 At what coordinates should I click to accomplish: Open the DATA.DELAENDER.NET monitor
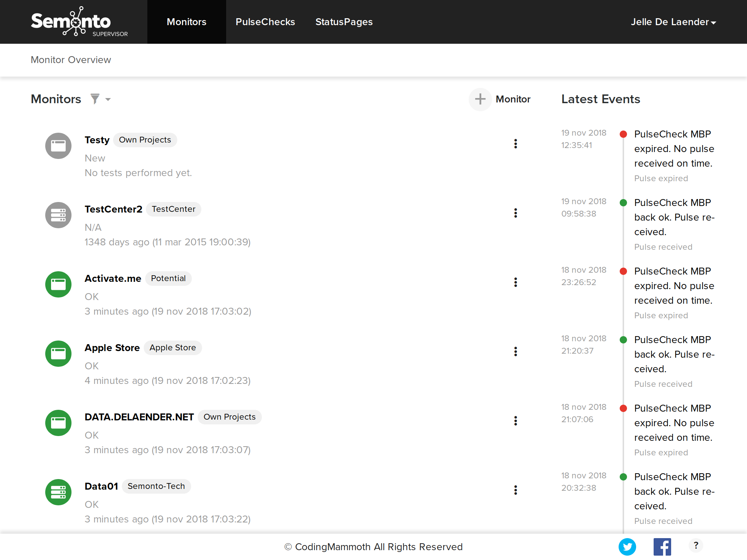point(139,417)
